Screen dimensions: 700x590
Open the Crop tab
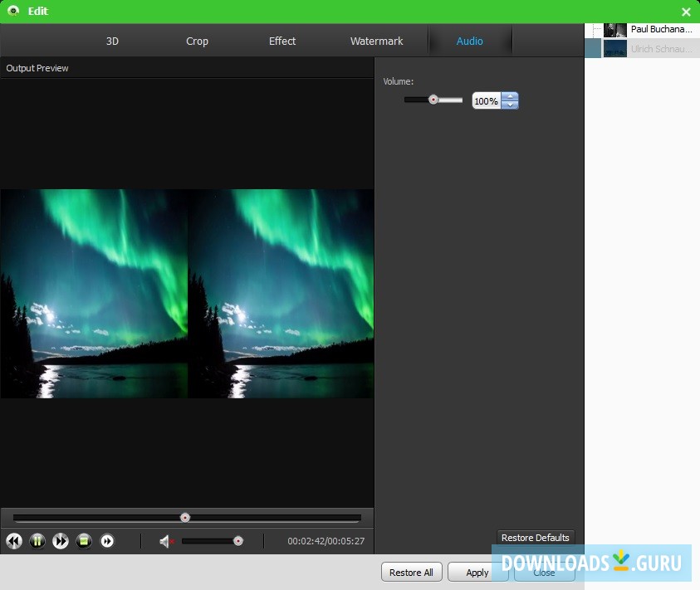197,41
